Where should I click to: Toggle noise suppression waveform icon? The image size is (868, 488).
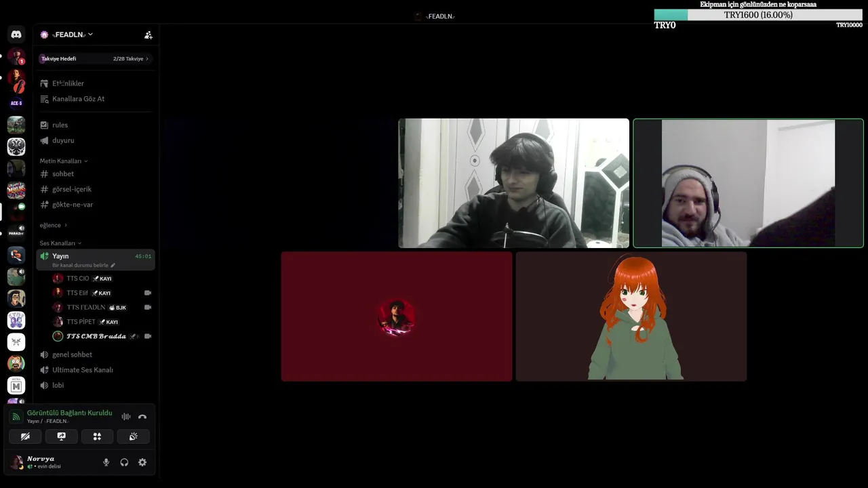(126, 417)
